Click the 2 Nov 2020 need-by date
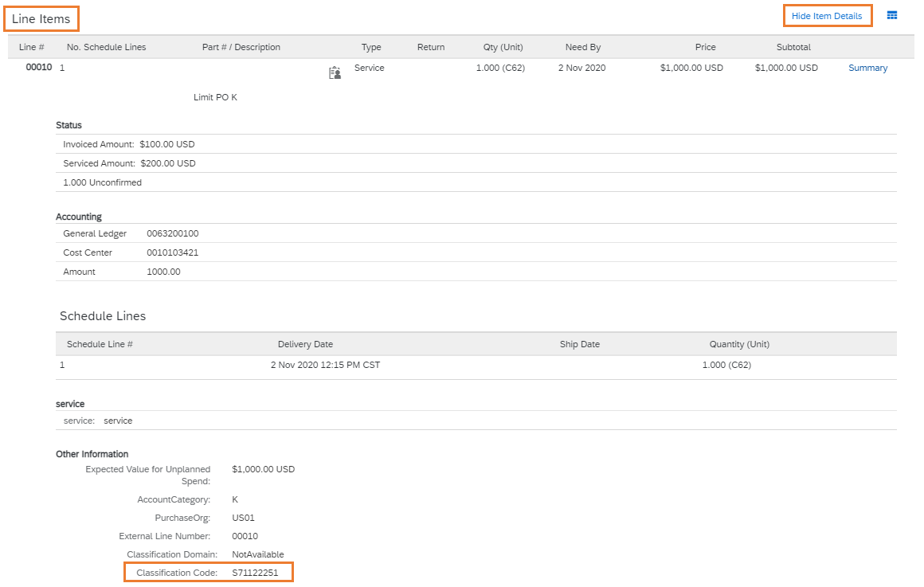924x587 pixels. pos(581,68)
